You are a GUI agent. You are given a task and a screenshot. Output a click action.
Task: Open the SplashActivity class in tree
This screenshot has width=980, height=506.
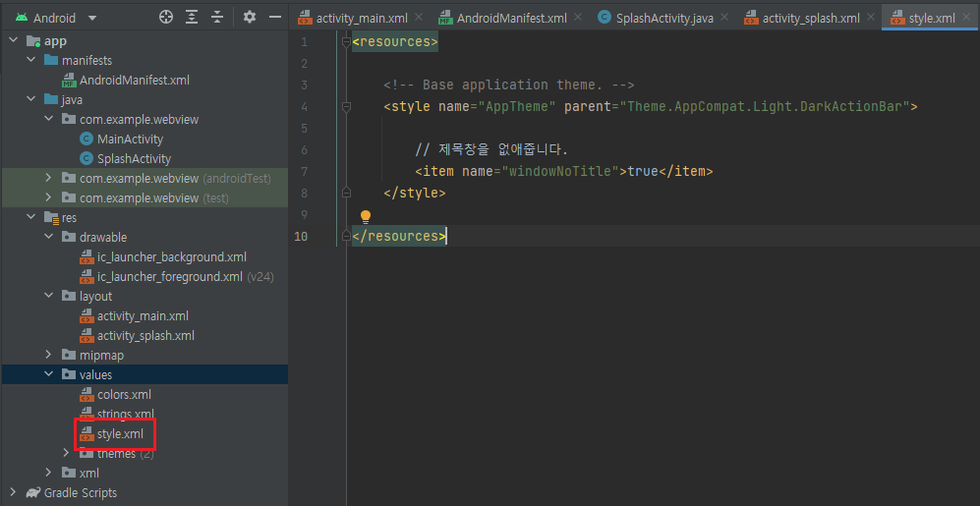pos(134,158)
